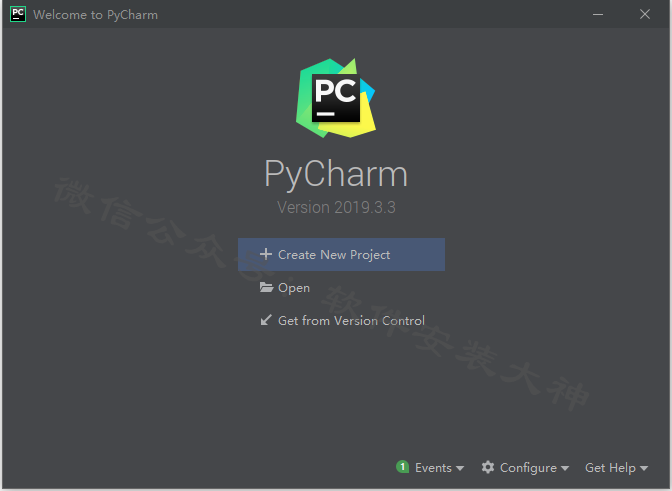
Task: Choose the Open text label
Action: [x=294, y=288]
